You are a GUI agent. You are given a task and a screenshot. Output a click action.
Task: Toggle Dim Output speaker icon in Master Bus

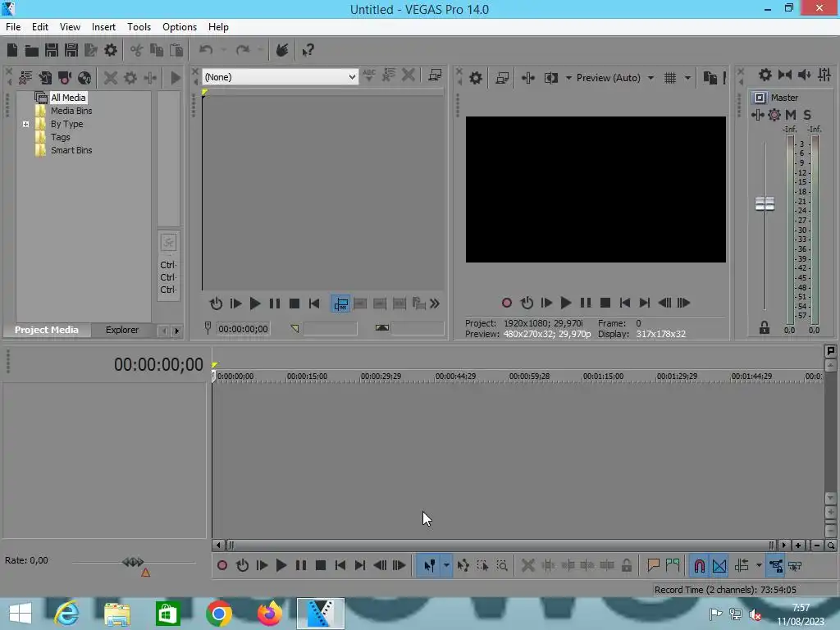[x=805, y=75]
